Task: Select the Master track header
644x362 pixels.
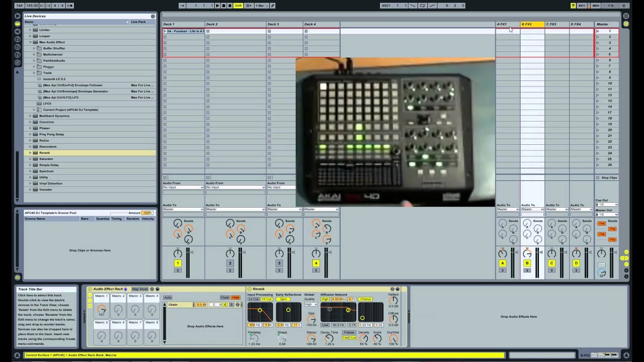Action: [607, 24]
